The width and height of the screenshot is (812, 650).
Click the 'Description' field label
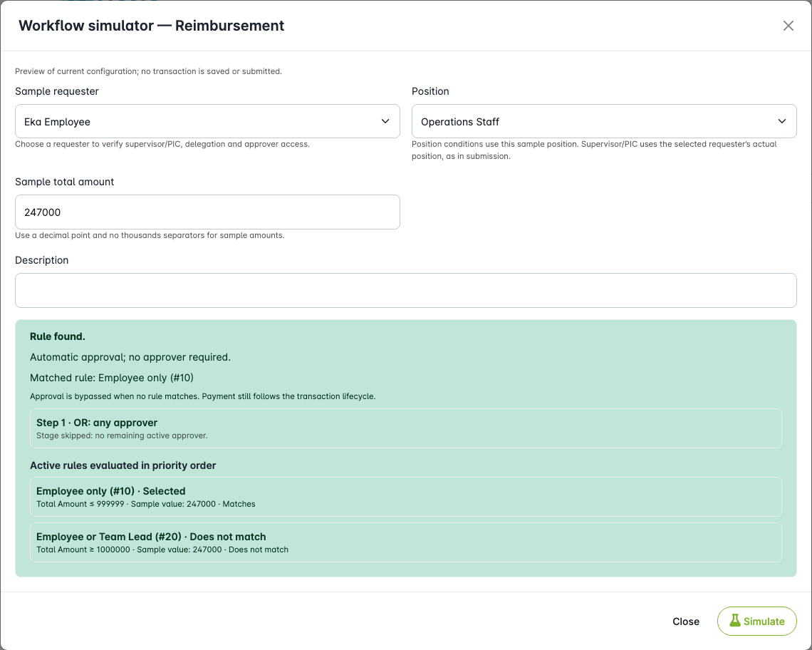pyautogui.click(x=41, y=260)
